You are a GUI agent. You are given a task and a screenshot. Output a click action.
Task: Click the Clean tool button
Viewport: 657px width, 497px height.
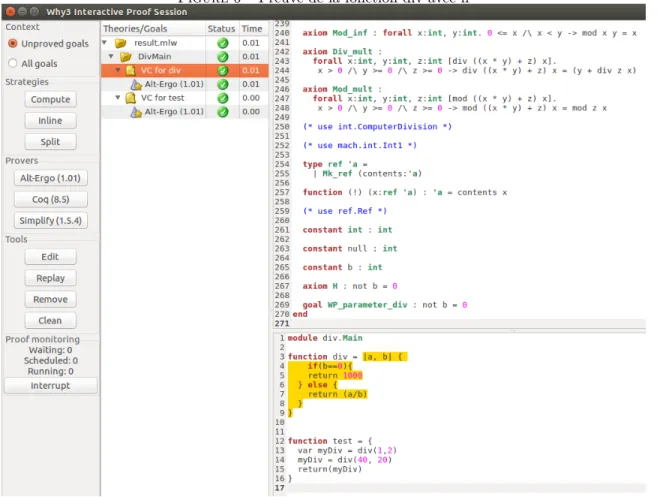click(50, 321)
